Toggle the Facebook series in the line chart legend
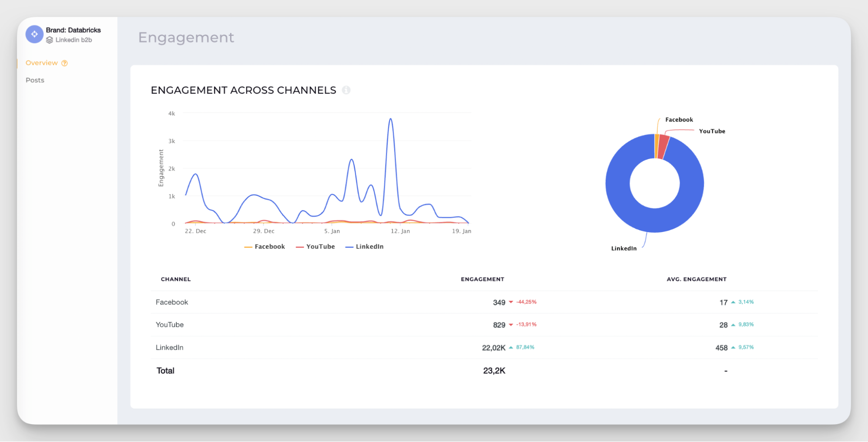Screen dimensions: 868x442 point(270,246)
